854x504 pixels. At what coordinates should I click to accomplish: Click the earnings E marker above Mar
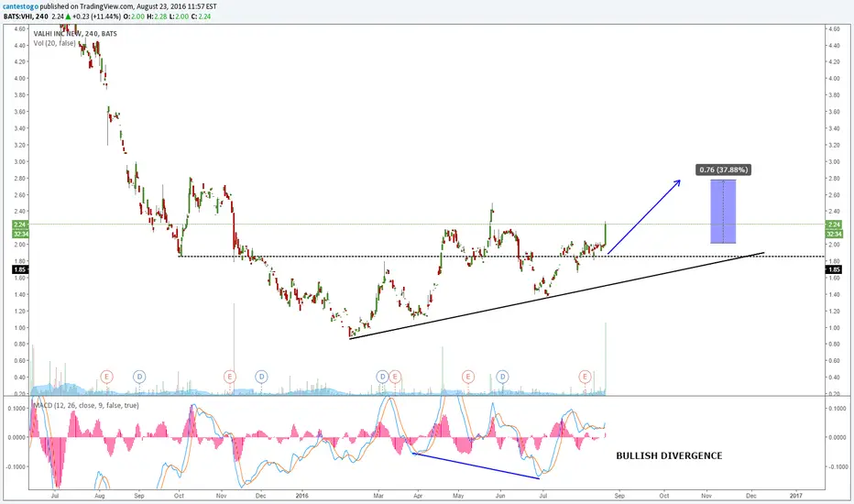coord(395,377)
